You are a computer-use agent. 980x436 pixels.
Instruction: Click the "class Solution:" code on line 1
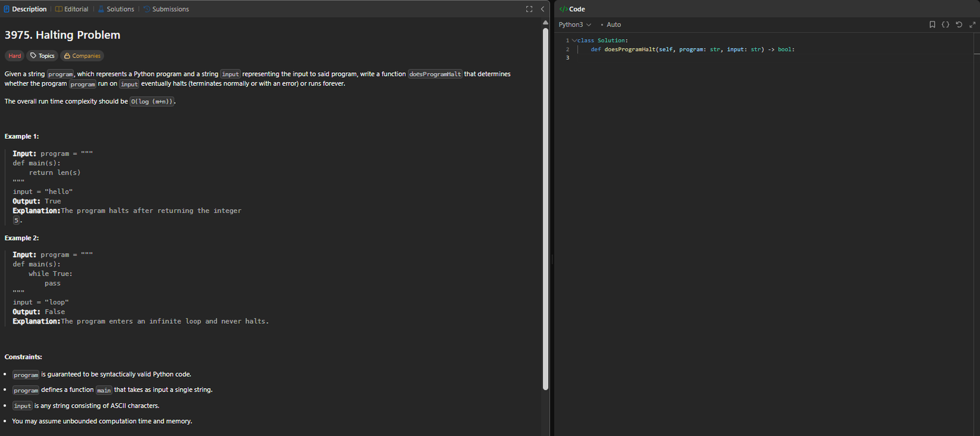603,40
